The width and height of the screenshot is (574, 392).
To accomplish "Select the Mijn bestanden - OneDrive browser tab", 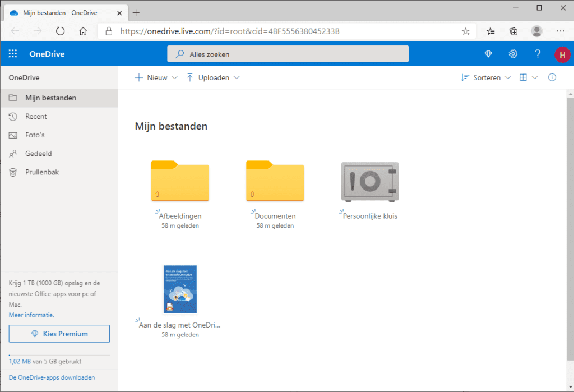I will coord(66,13).
